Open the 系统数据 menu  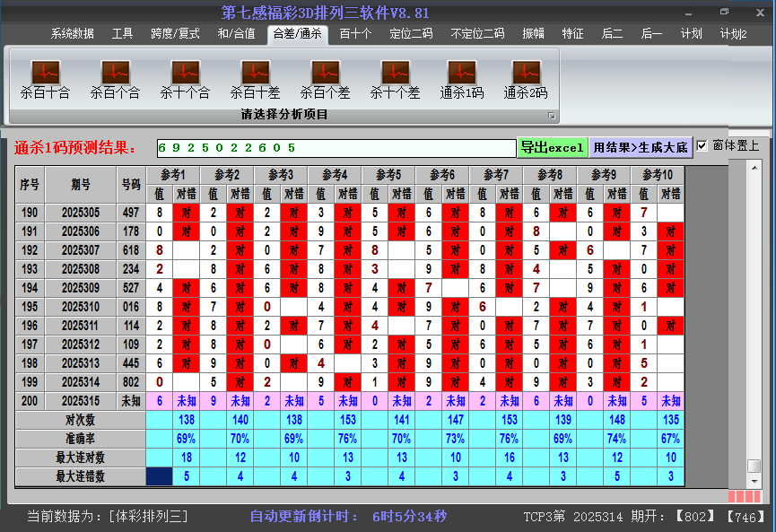coord(71,34)
